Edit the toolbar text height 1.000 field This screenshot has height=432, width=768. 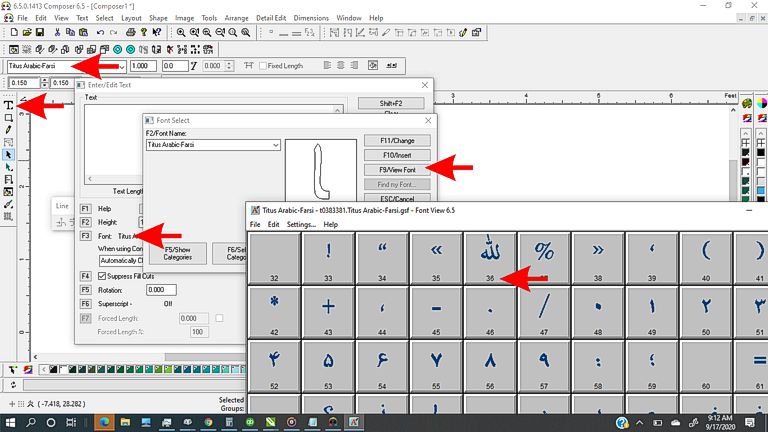point(143,66)
